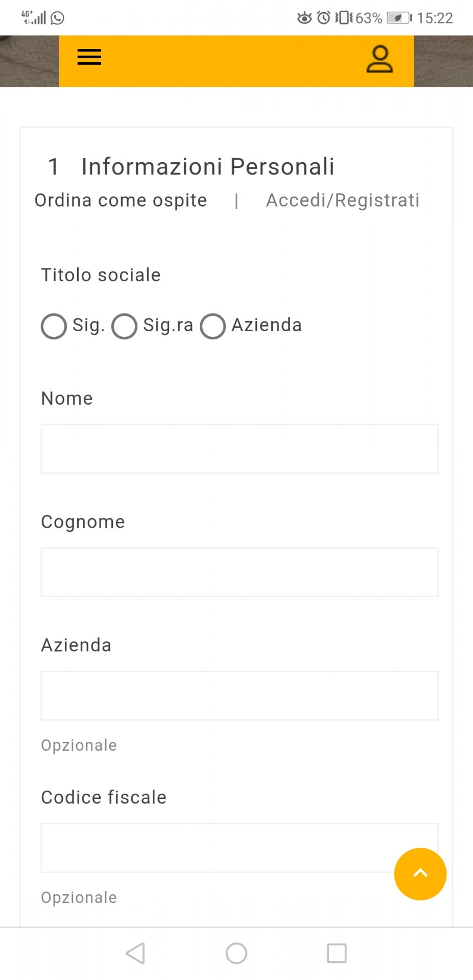
Task: Tap the user account icon
Action: point(380,60)
